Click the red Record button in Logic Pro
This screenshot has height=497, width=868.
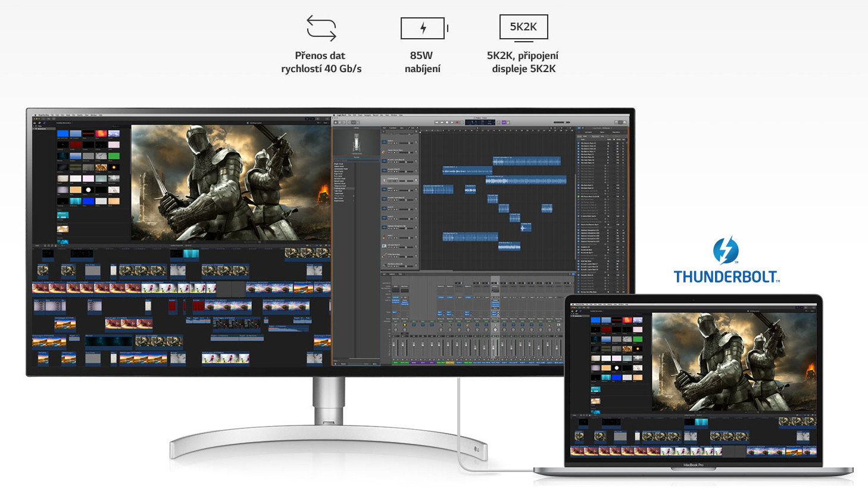tap(457, 122)
